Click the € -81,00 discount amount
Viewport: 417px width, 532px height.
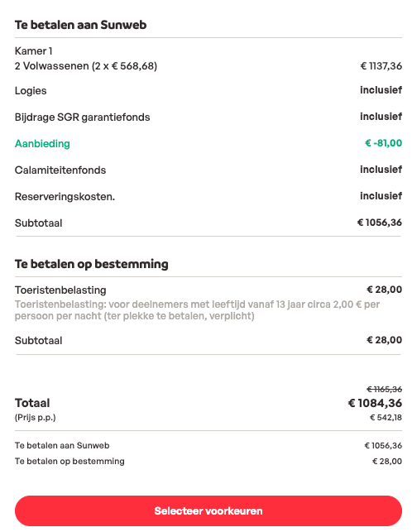point(383,143)
